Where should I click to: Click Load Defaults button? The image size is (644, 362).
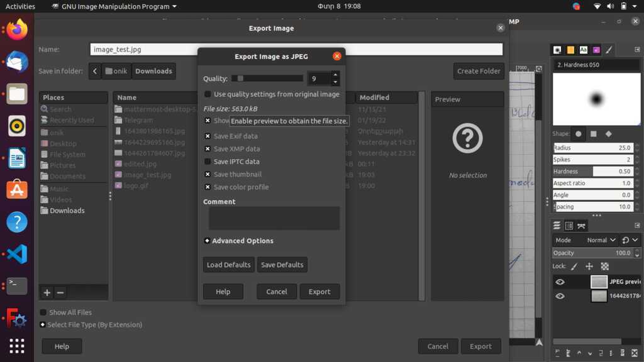[x=229, y=265]
